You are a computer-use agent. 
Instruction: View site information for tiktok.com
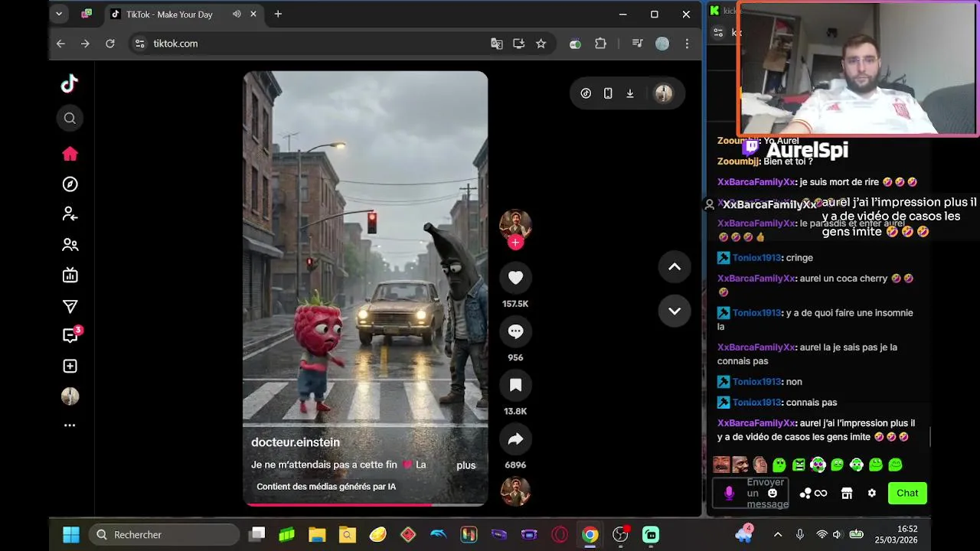click(139, 44)
